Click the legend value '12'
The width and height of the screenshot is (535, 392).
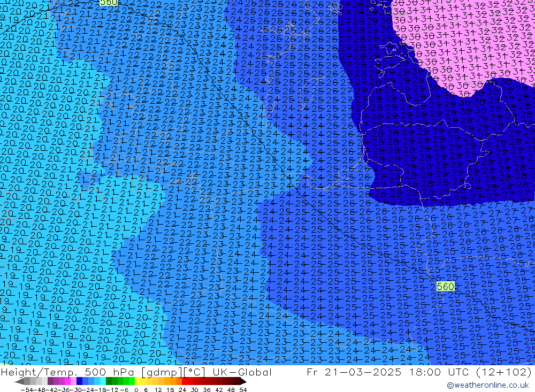pos(158,390)
